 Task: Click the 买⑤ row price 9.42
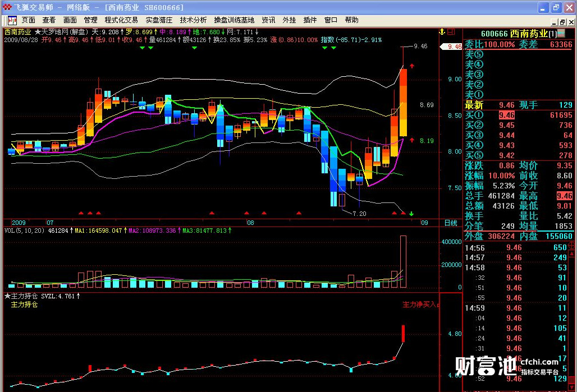coord(506,155)
